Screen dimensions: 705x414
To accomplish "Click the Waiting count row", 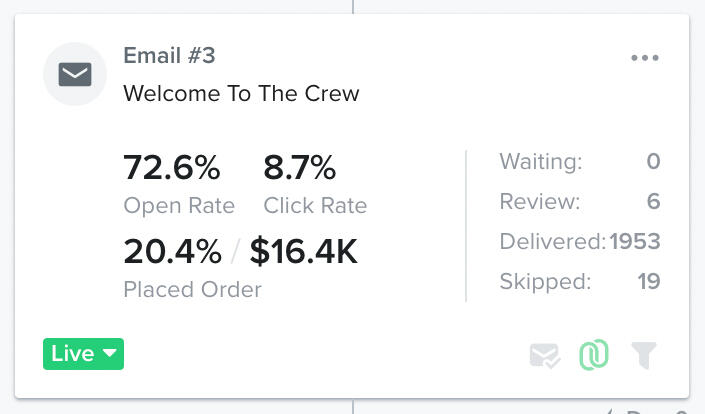I will (x=579, y=162).
